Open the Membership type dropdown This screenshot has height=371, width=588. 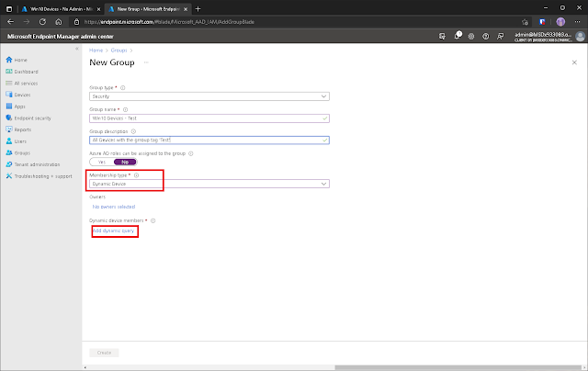pos(209,184)
